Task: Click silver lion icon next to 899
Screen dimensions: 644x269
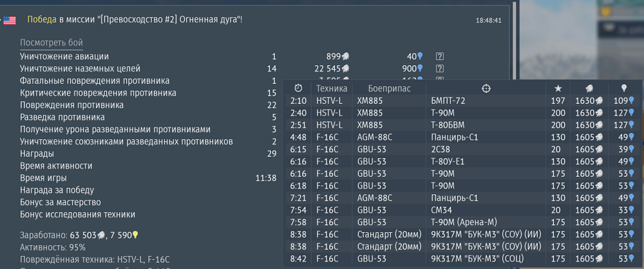Action: tap(346, 57)
